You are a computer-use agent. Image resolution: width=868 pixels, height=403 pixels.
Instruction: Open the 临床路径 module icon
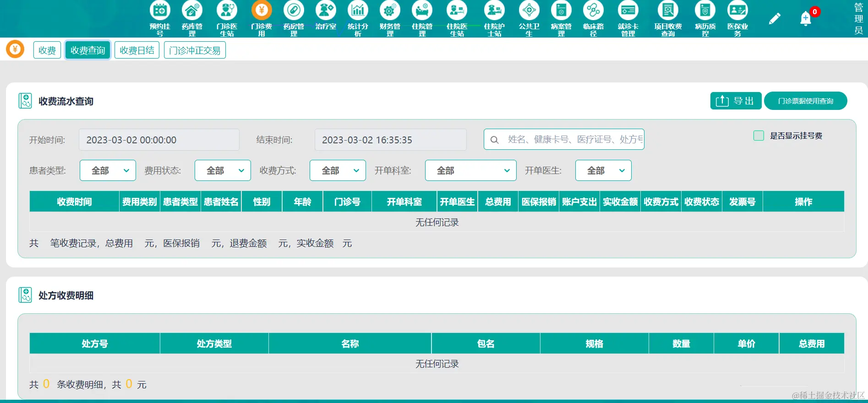(593, 10)
